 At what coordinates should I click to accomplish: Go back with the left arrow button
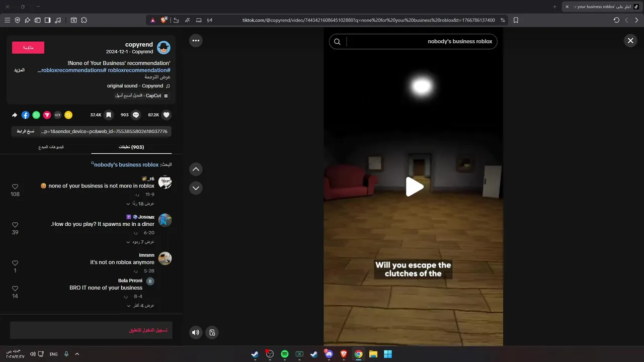[x=626, y=20]
